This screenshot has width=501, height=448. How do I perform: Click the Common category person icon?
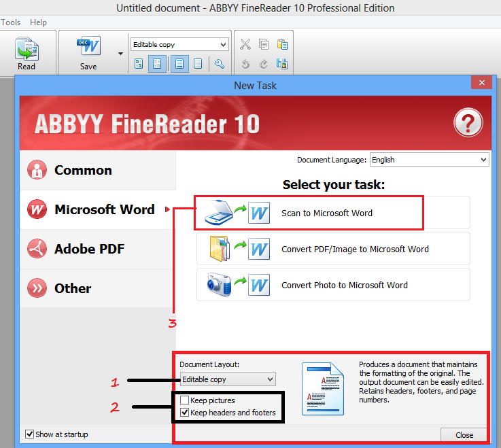pyautogui.click(x=37, y=170)
